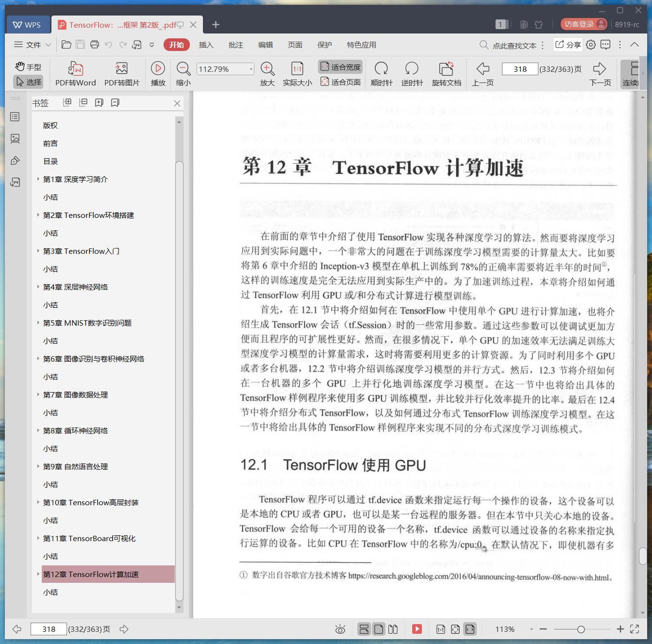Click the 缩小 zoom out tool

pos(183,74)
